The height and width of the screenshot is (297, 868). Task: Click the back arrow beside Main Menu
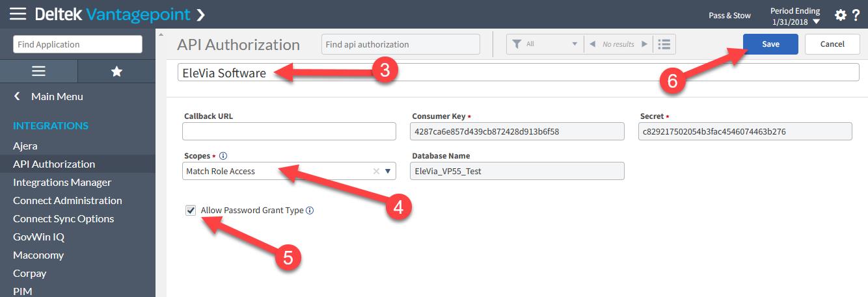[x=18, y=96]
